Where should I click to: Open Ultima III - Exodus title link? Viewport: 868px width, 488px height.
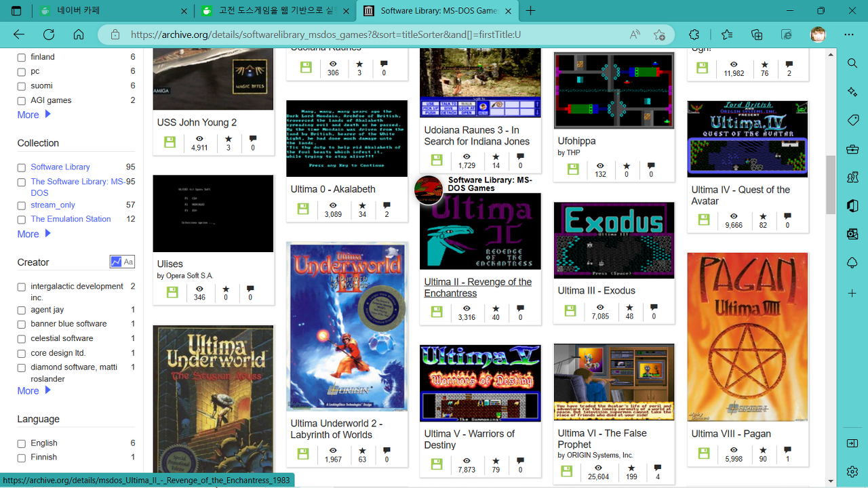(596, 291)
